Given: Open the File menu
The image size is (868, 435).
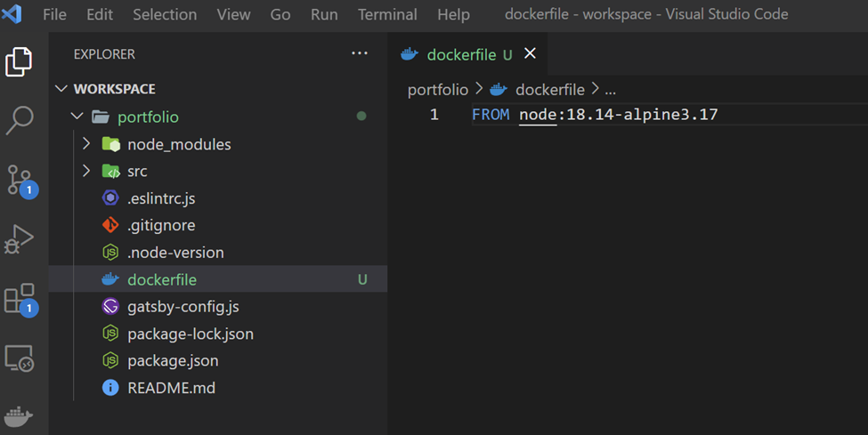Looking at the screenshot, I should [x=55, y=14].
